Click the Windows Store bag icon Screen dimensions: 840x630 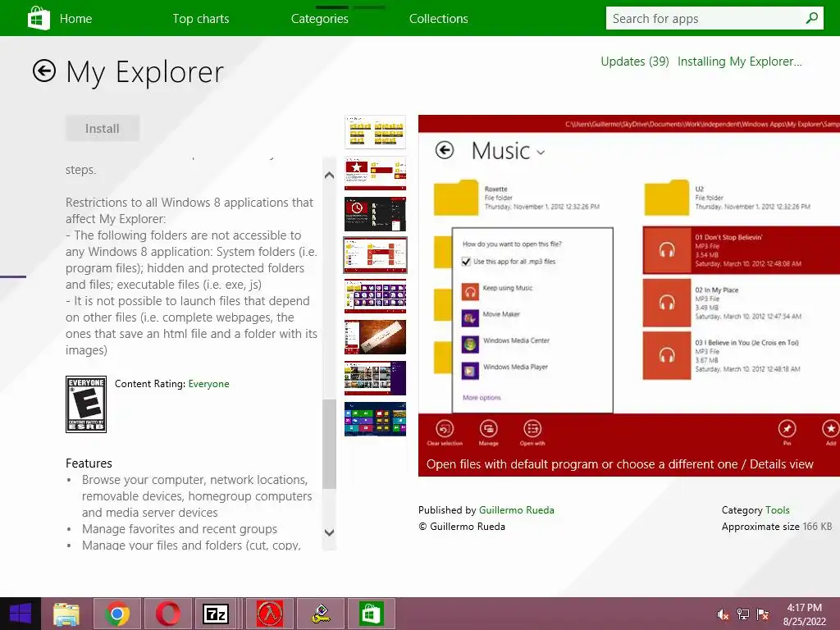pos(39,18)
